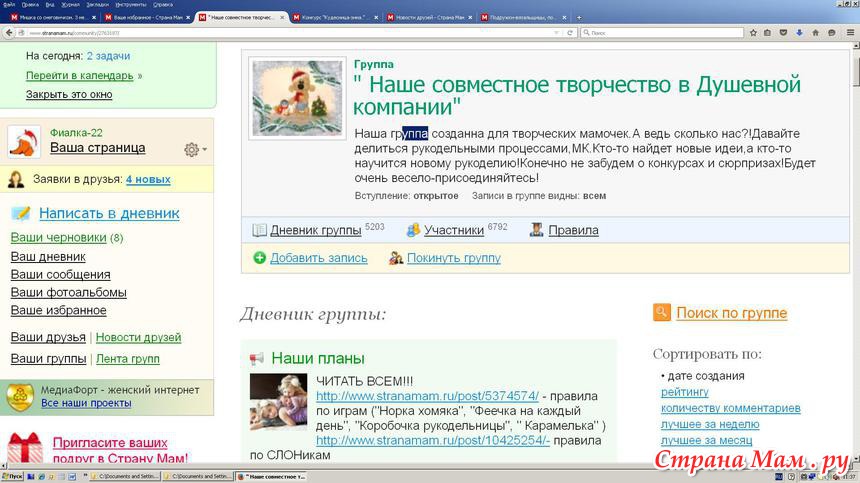Open the Ваши фотоальбомы link
The image size is (860, 483).
[x=68, y=293]
